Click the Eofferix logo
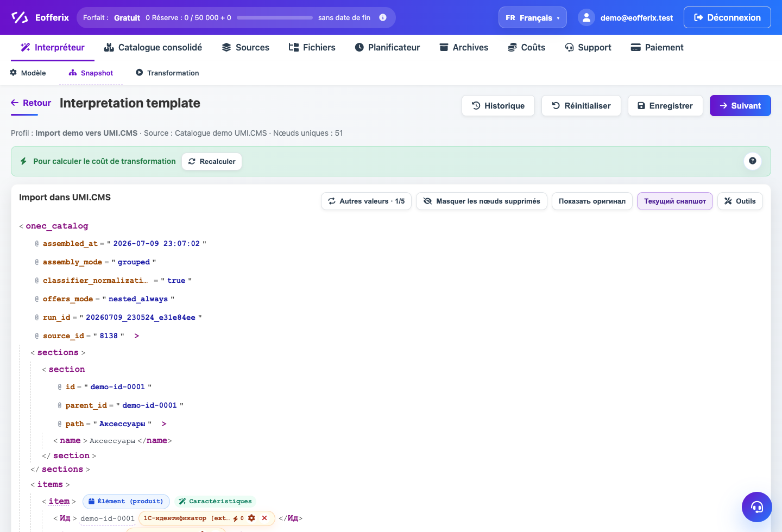 40,17
